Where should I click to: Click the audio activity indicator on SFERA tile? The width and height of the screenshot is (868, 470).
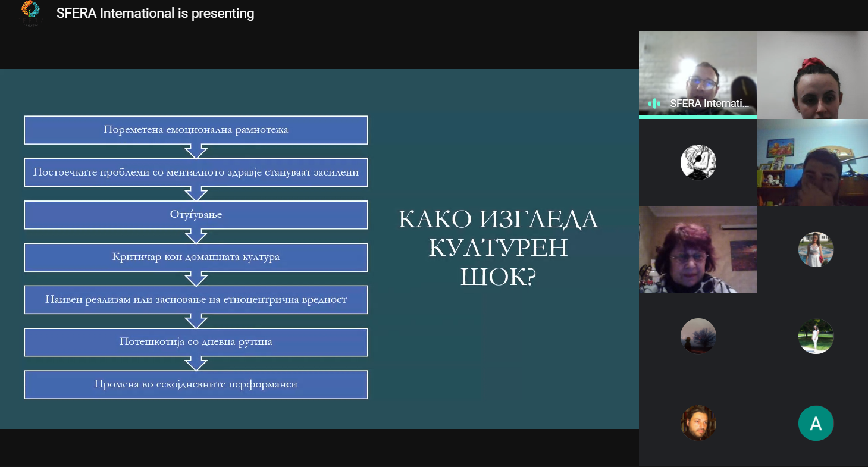(654, 104)
